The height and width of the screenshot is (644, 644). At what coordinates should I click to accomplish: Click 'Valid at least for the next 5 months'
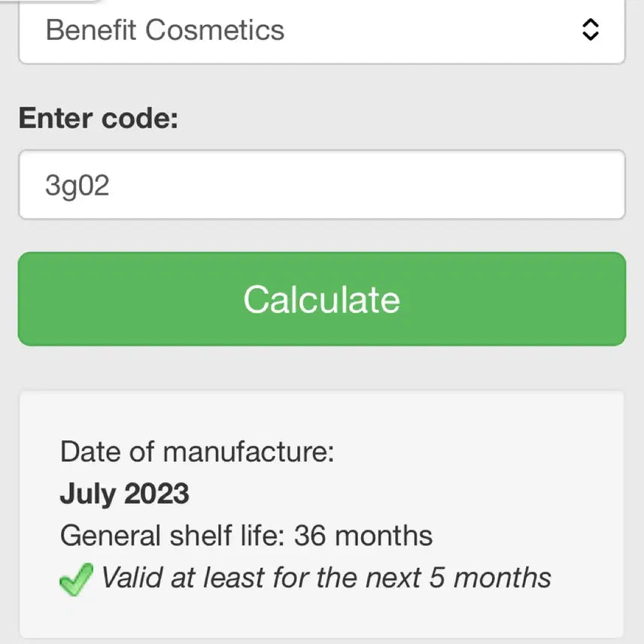click(326, 578)
